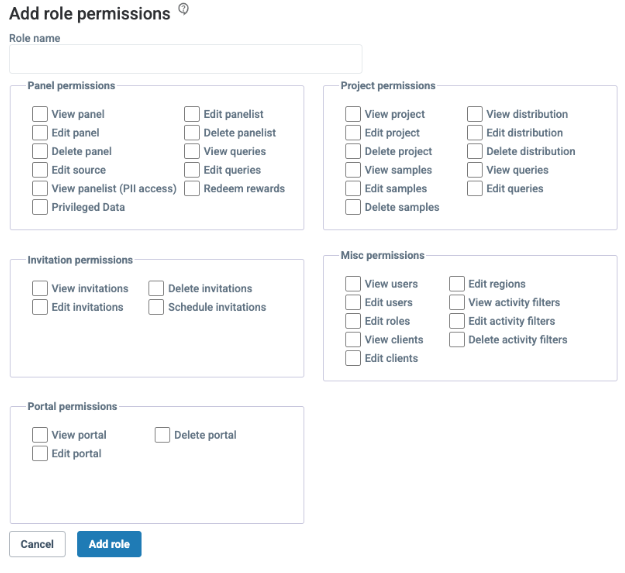The width and height of the screenshot is (625, 573).
Task: Check the Privileged Data permission
Action: [40, 207]
